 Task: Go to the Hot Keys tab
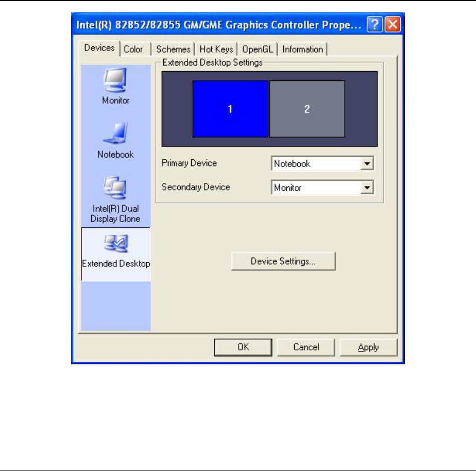pyautogui.click(x=216, y=49)
